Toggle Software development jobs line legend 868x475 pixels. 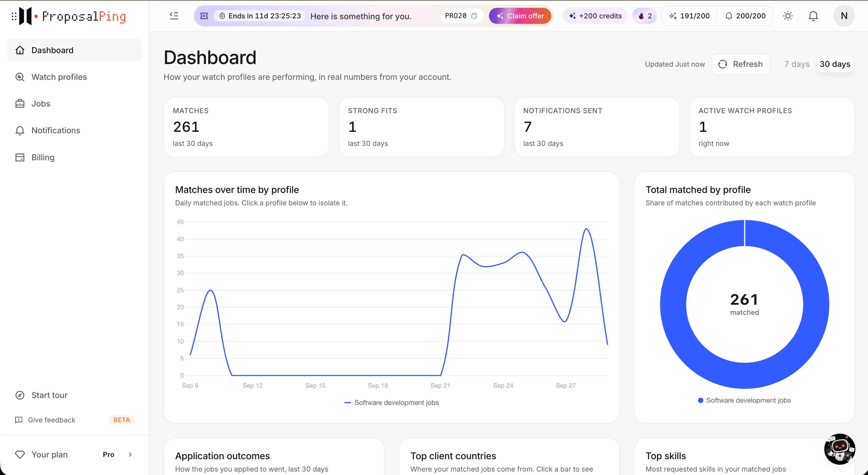391,403
